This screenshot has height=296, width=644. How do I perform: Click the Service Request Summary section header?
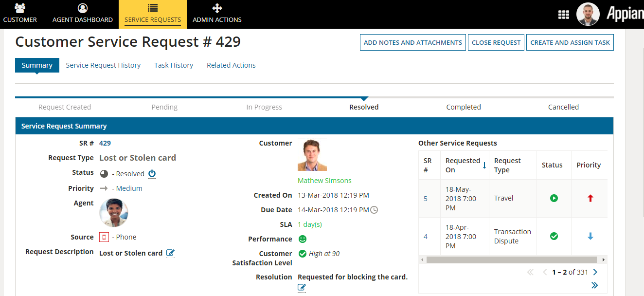point(314,126)
